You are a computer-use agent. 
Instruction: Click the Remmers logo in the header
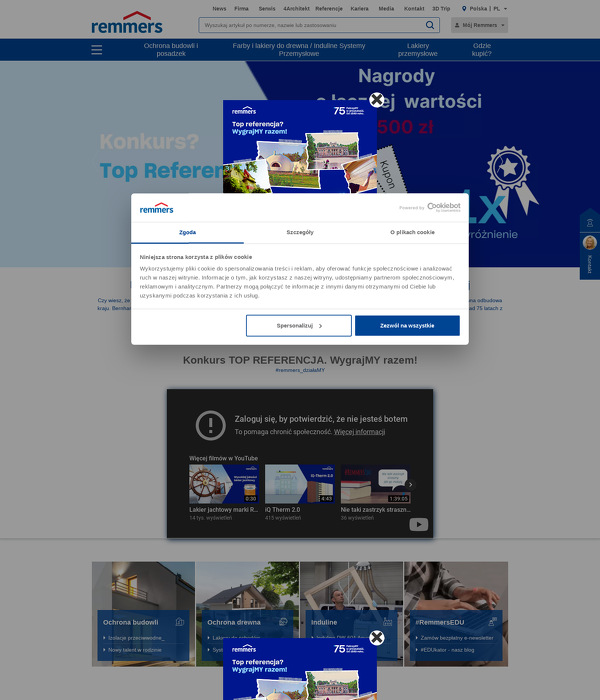coord(127,23)
